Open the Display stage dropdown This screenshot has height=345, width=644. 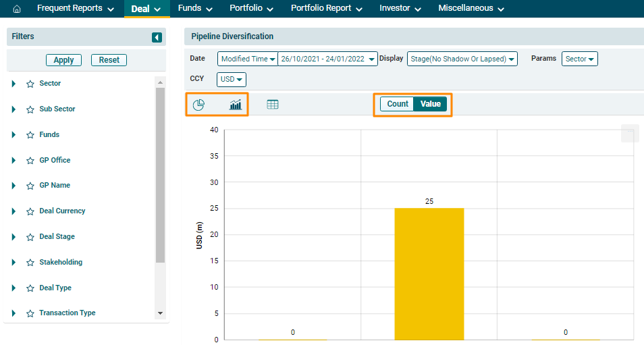[462, 59]
